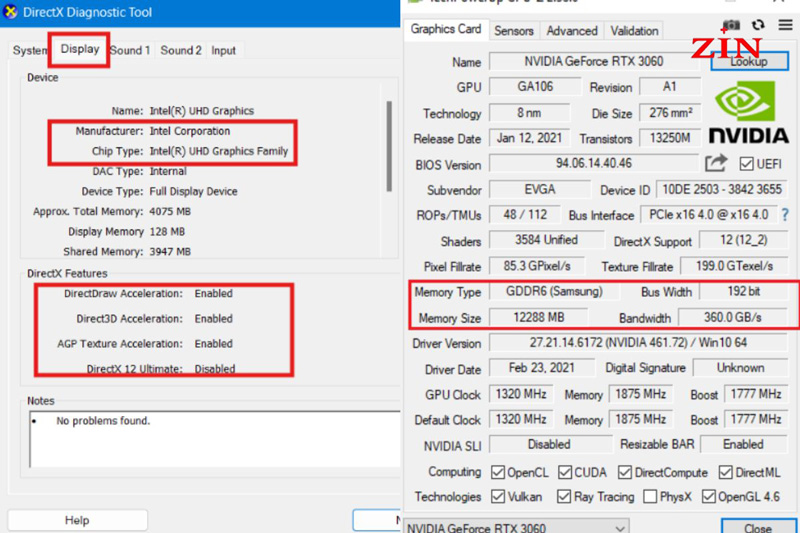Toggle the DirectCompute checkbox
The width and height of the screenshot is (800, 533).
(625, 472)
